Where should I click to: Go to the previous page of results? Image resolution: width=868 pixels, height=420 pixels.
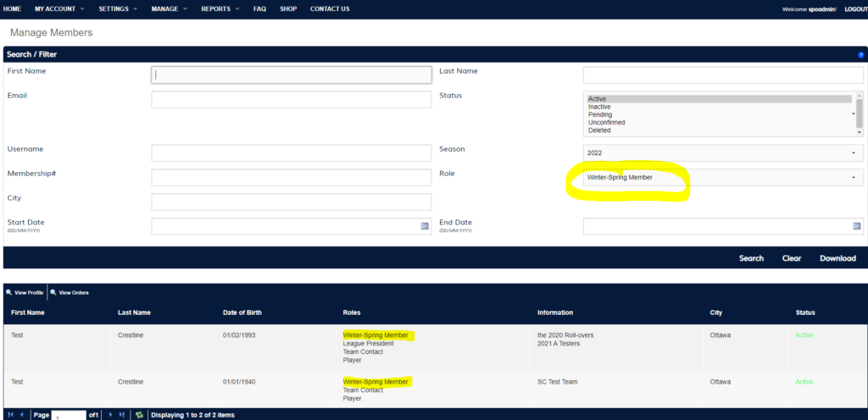point(22,415)
